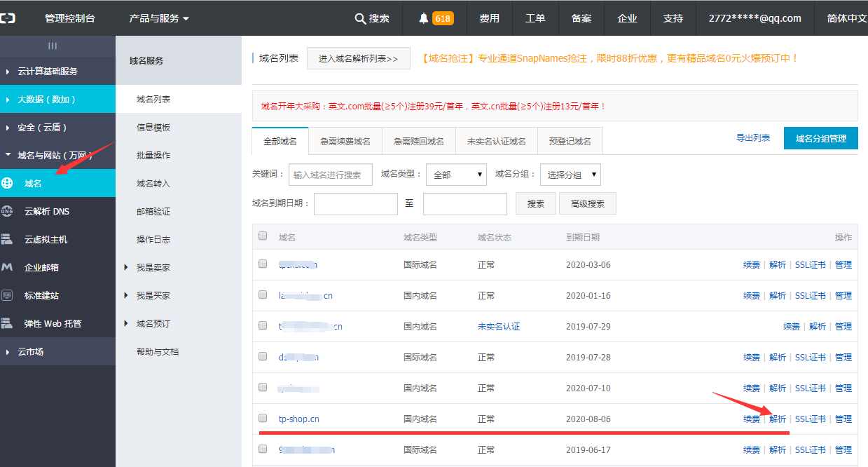Toggle the select-all checkbox in header

click(x=263, y=236)
